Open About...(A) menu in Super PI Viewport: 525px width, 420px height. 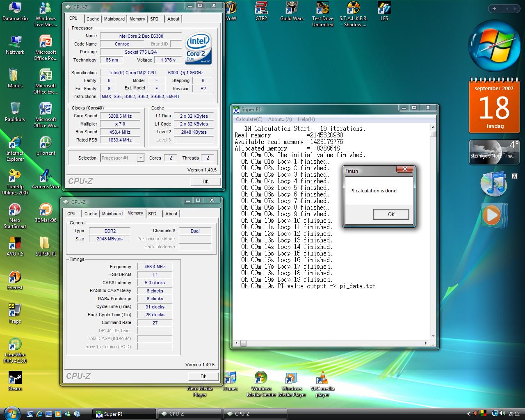(280, 119)
